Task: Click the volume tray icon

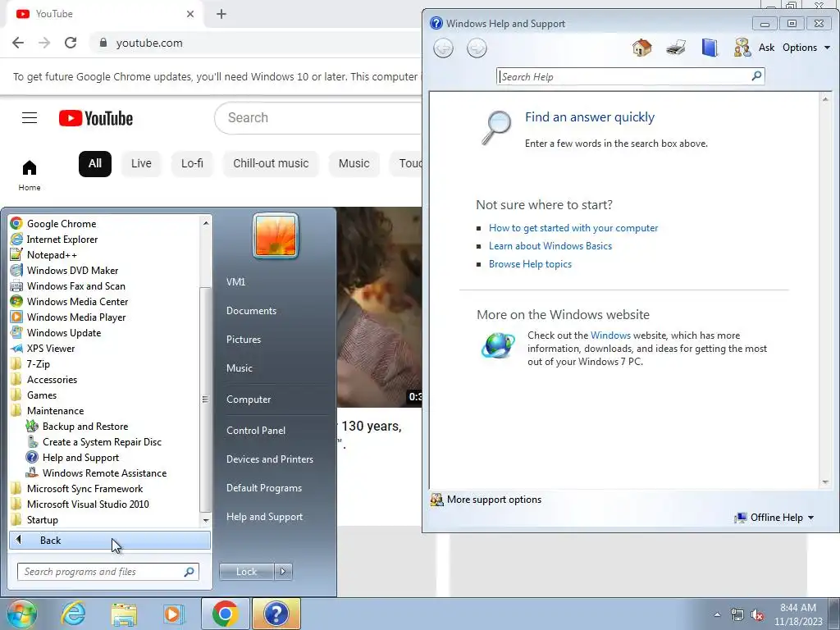Action: coord(757,614)
